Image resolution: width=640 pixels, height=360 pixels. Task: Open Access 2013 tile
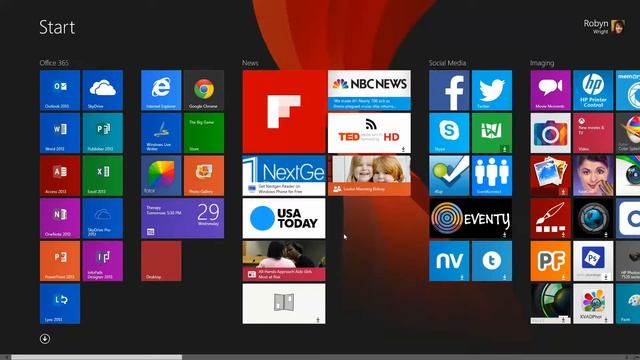[x=60, y=176]
